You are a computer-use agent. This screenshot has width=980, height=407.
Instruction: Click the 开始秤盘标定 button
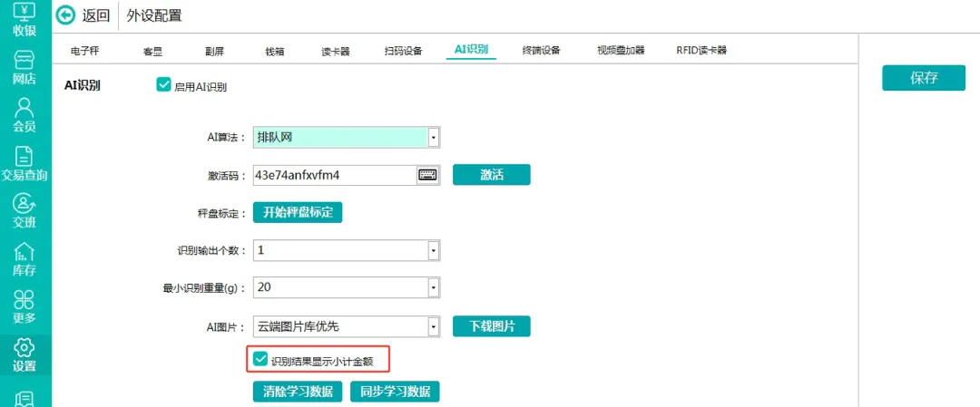coord(298,212)
